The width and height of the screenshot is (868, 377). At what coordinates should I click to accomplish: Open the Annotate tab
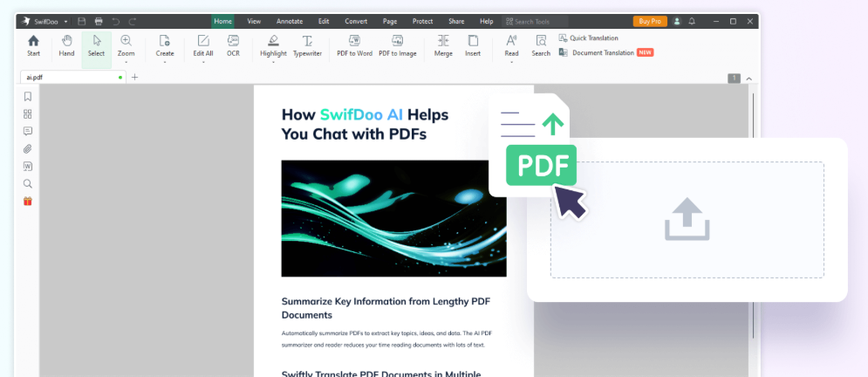click(x=290, y=22)
